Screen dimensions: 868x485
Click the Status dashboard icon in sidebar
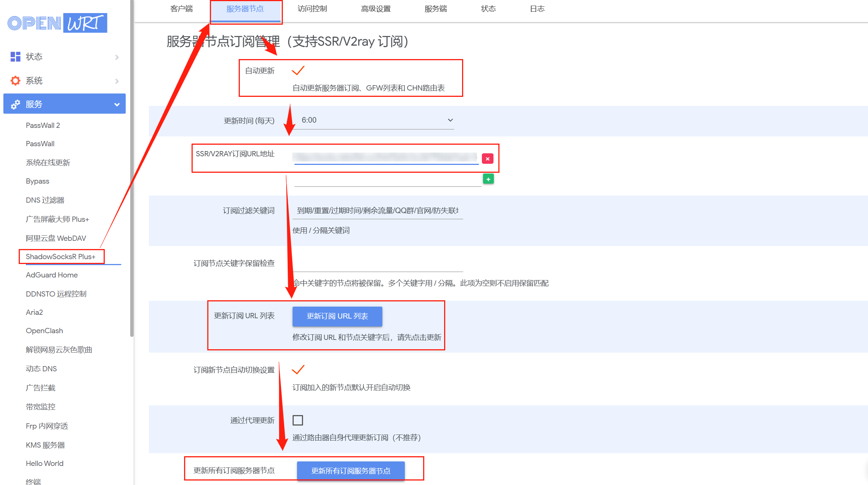click(15, 56)
